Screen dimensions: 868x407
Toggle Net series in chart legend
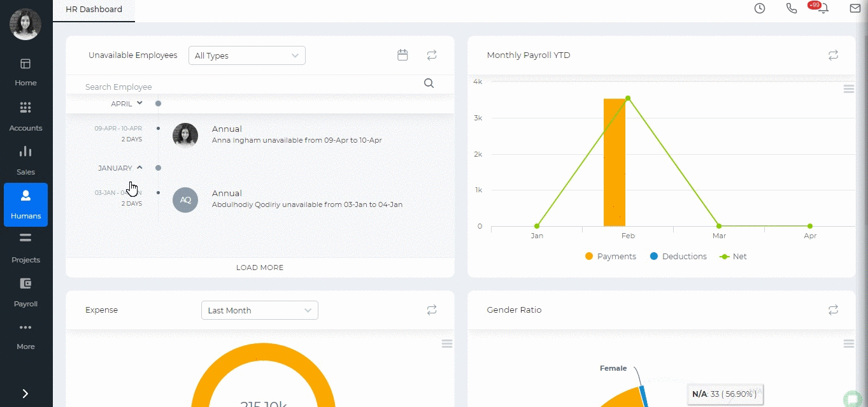point(733,257)
